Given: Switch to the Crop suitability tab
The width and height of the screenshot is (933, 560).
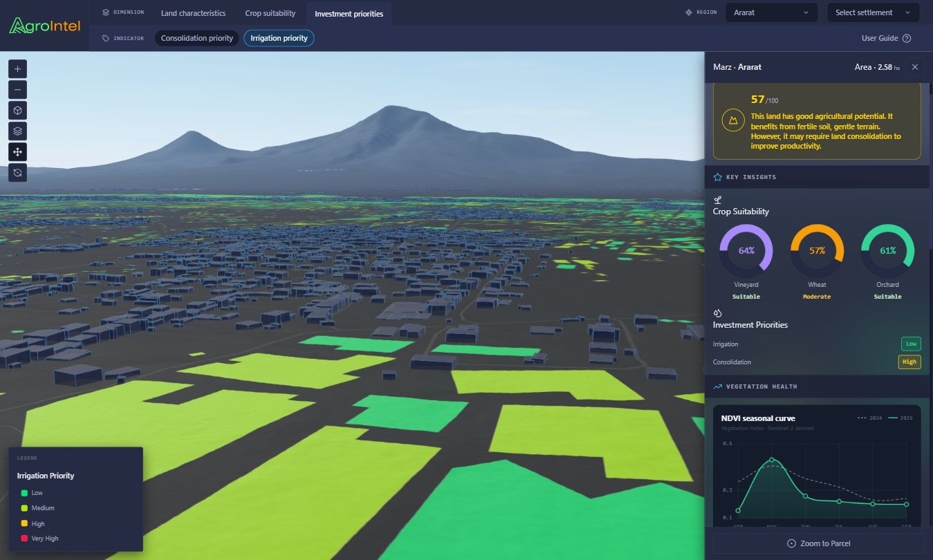Looking at the screenshot, I should coord(270,13).
